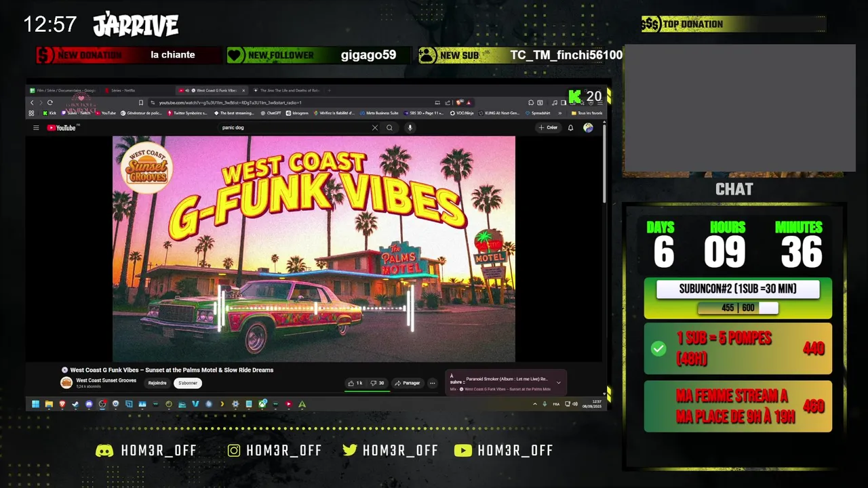
Task: Open the Windows Start menu
Action: [x=35, y=404]
